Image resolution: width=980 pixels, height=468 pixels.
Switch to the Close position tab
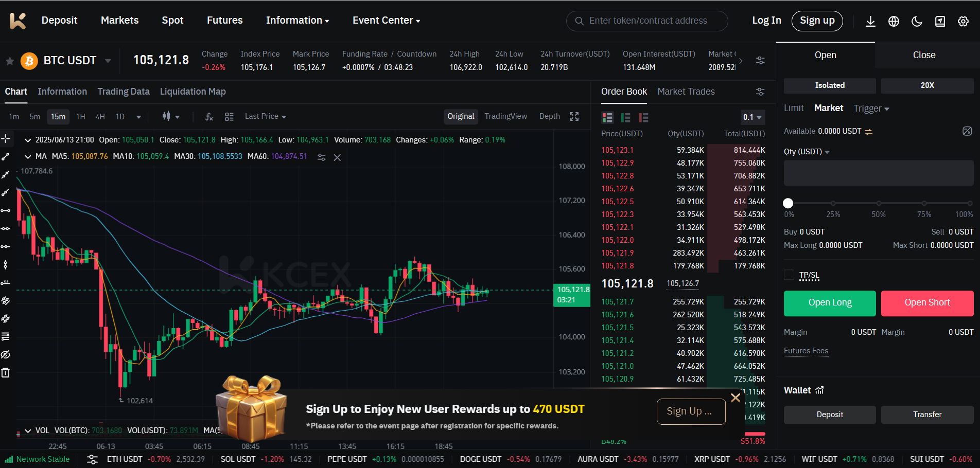click(924, 55)
